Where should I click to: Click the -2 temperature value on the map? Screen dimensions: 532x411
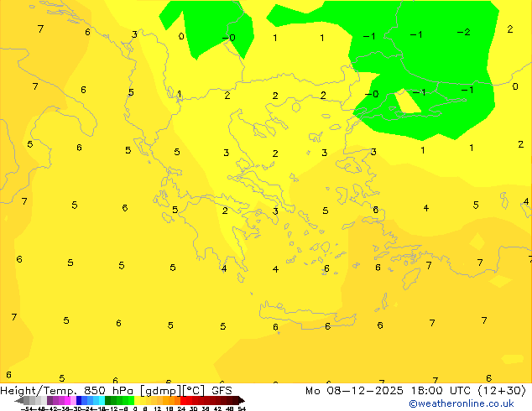pyautogui.click(x=463, y=32)
